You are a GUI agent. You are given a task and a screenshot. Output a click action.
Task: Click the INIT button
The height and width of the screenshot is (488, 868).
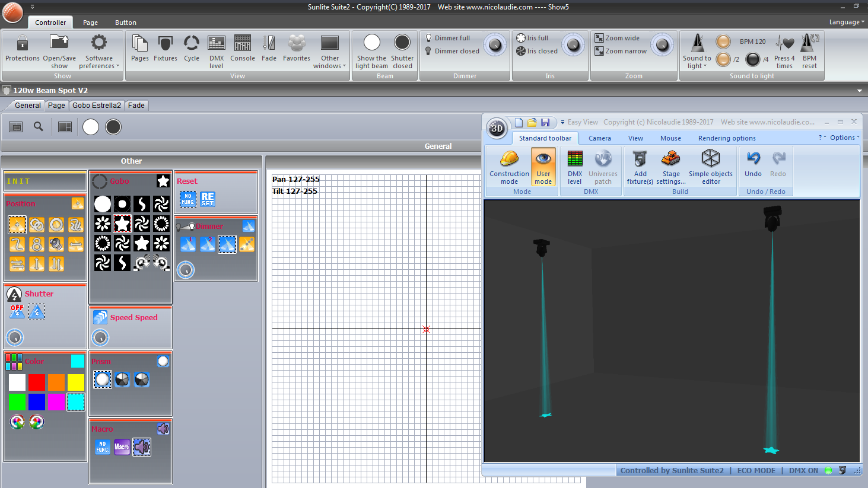[45, 181]
